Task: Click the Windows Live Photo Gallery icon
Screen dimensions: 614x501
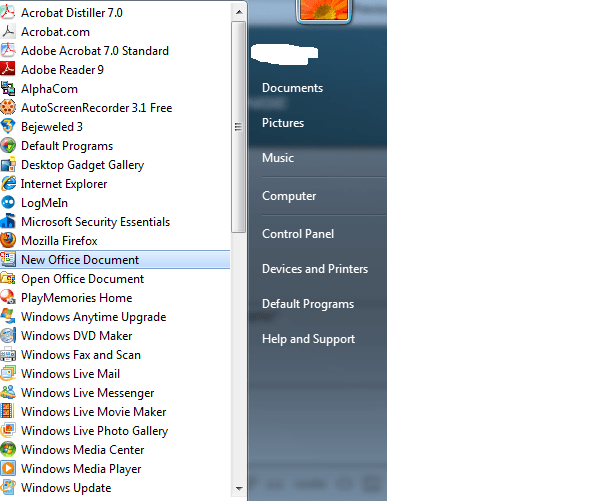Action: coord(8,430)
